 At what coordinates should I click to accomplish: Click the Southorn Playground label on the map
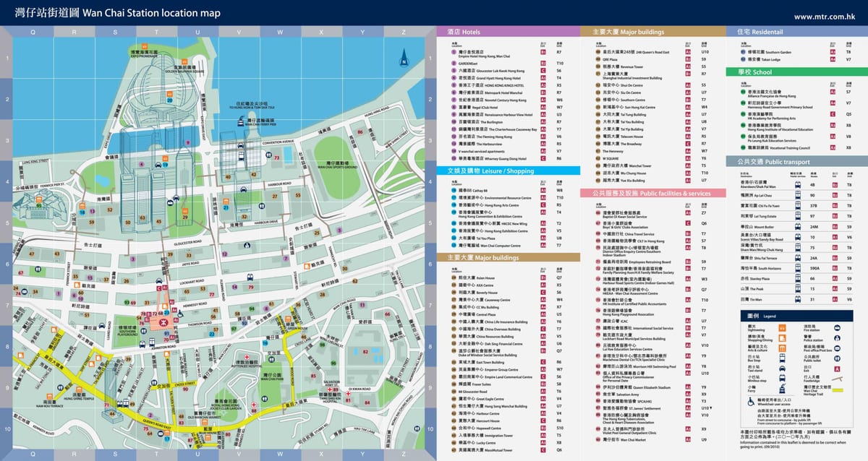tap(127, 329)
